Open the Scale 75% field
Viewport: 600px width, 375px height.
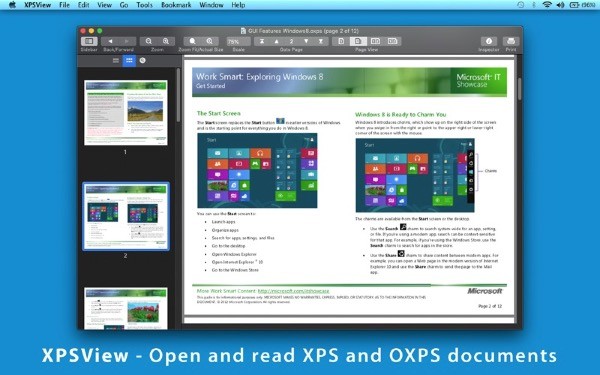pos(238,41)
